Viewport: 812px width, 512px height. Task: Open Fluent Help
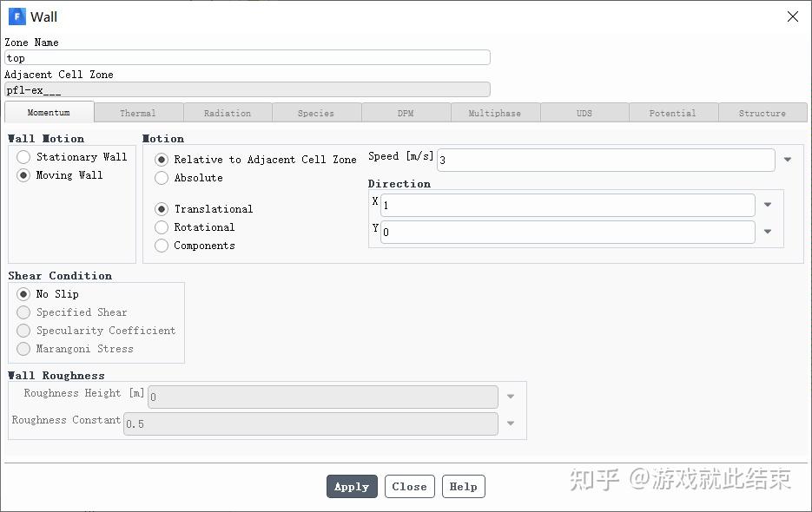point(463,486)
